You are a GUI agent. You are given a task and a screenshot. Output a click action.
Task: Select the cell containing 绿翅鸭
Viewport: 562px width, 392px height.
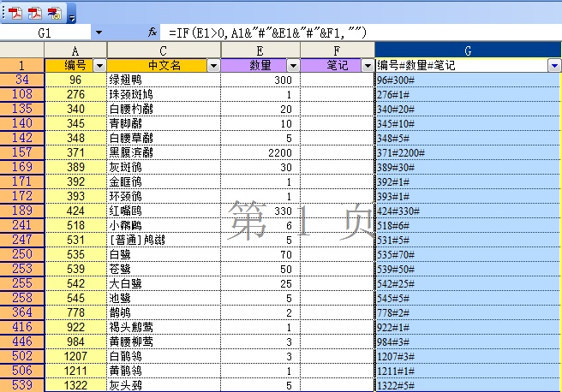click(163, 80)
